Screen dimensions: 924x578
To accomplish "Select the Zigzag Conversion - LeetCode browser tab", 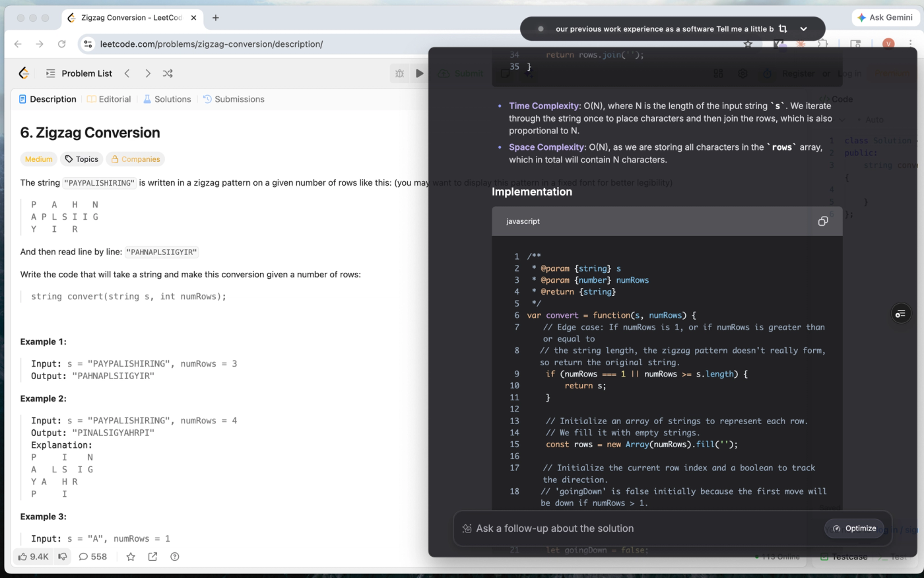I will [132, 18].
